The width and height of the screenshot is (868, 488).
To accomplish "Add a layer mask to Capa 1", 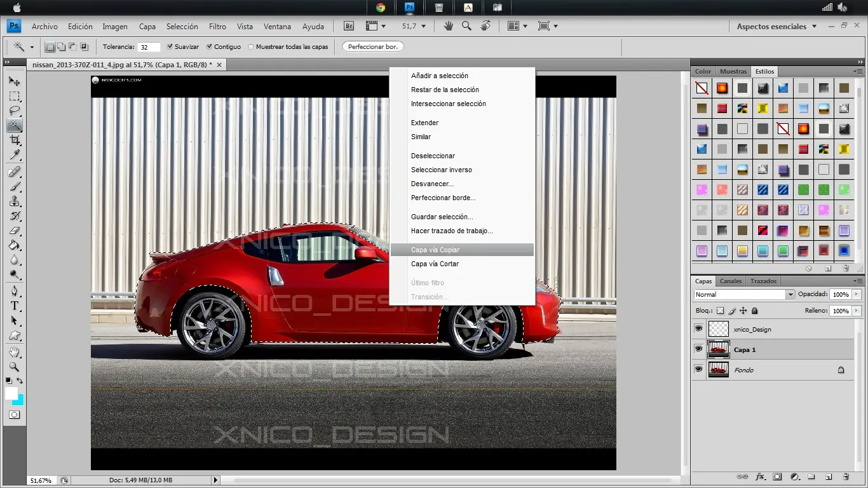I will (x=777, y=477).
